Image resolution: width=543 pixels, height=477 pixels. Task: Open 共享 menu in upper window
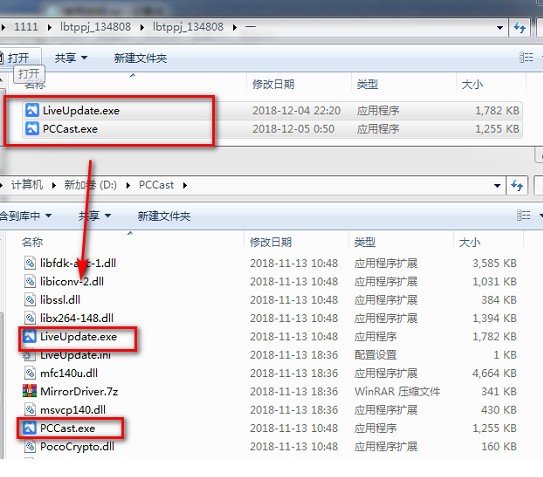[x=71, y=58]
